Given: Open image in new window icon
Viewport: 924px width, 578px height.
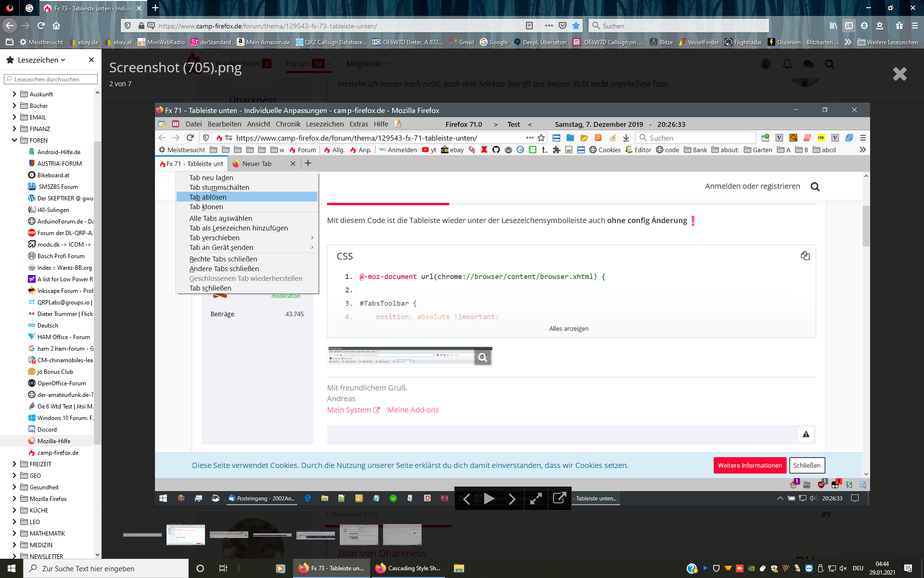Looking at the screenshot, I should click(x=559, y=499).
